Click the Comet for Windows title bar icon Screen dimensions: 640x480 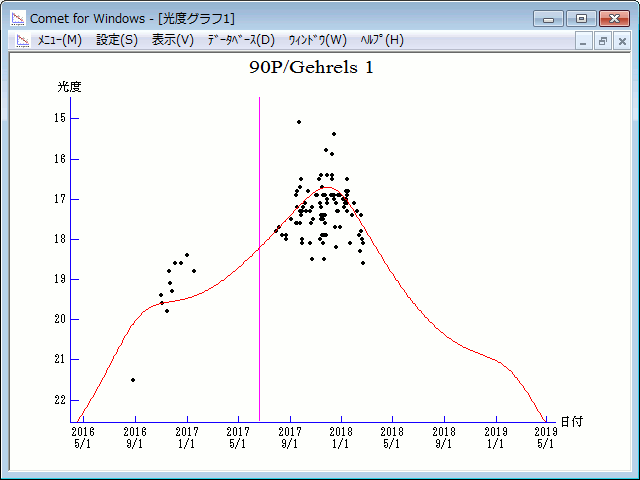coord(17,18)
